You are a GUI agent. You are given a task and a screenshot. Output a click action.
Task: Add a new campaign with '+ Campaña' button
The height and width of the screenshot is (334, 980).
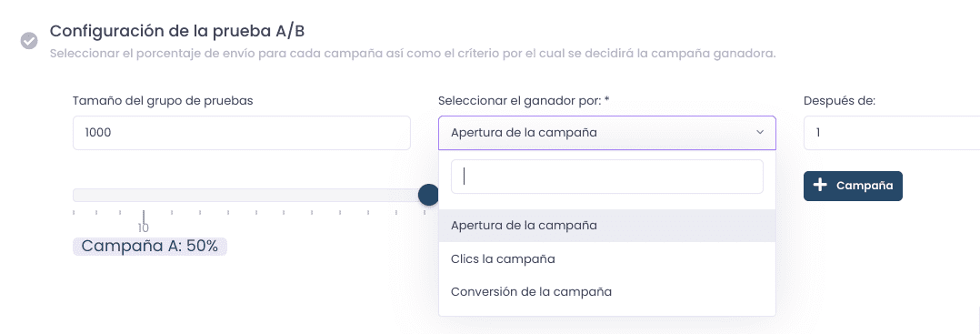(x=853, y=186)
